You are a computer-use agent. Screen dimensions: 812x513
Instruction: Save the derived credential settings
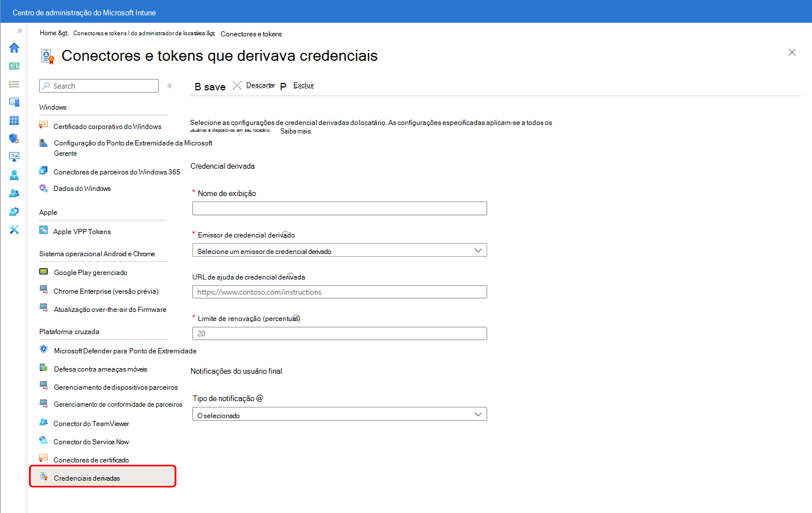(210, 86)
